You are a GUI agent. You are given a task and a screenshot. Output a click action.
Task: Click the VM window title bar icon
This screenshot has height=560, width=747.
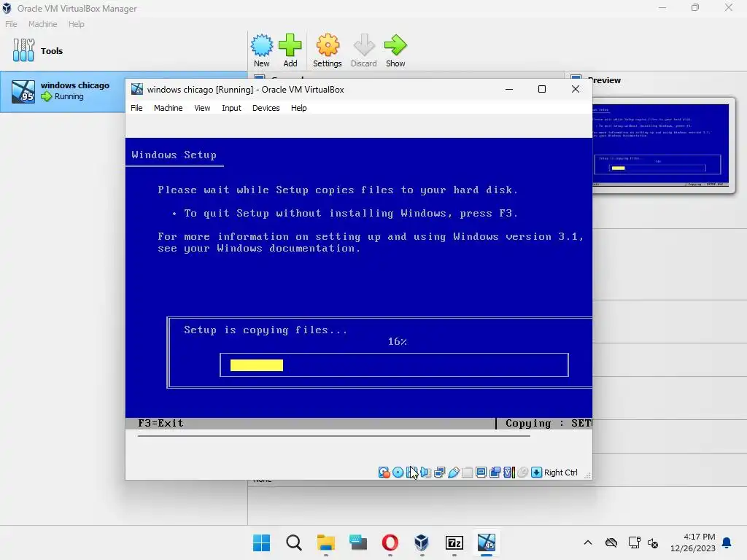point(137,89)
